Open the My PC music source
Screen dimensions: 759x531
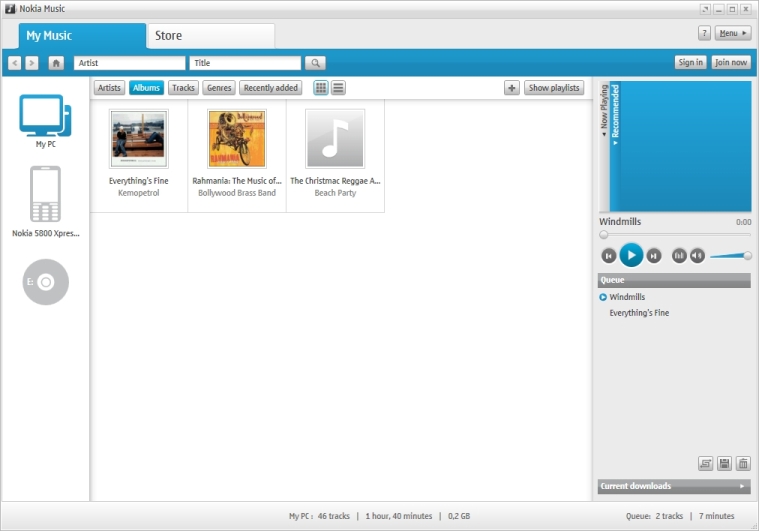[x=46, y=121]
